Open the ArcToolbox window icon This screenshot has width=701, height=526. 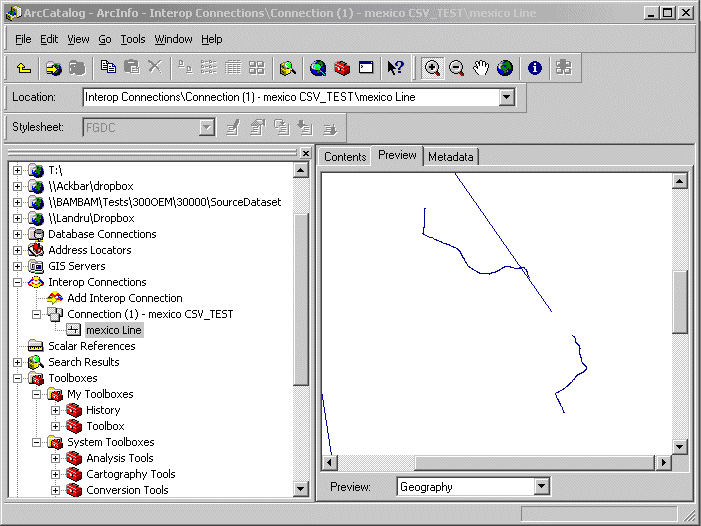pos(343,68)
